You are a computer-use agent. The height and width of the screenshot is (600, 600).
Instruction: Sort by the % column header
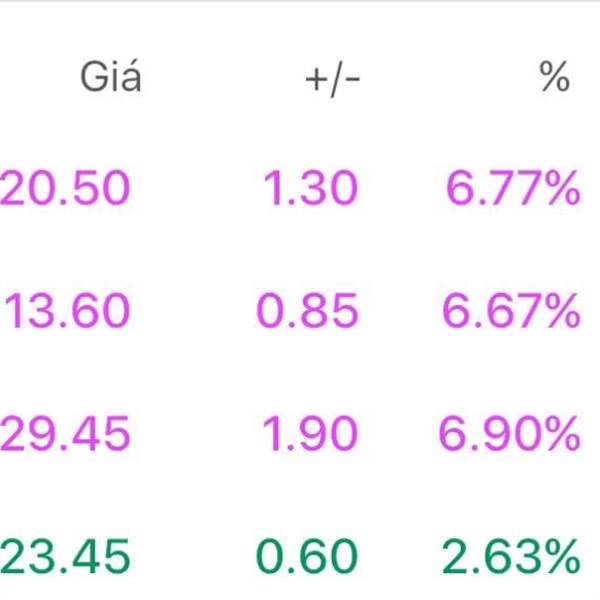554,77
